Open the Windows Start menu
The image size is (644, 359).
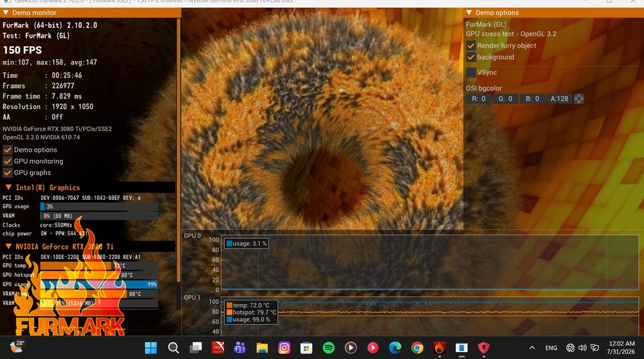coord(151,348)
